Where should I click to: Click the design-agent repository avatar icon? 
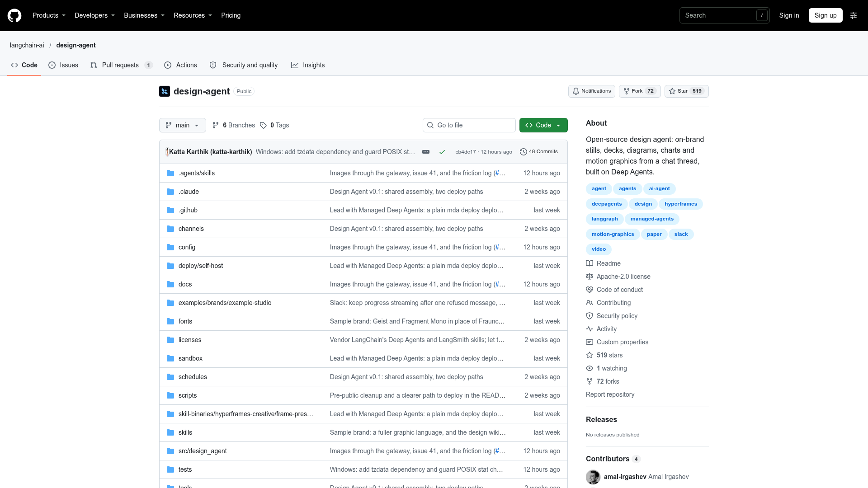point(165,91)
